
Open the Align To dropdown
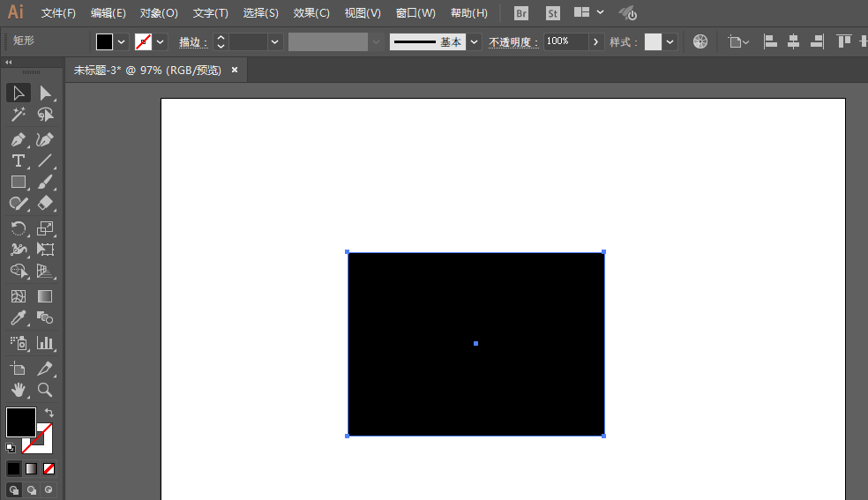738,42
